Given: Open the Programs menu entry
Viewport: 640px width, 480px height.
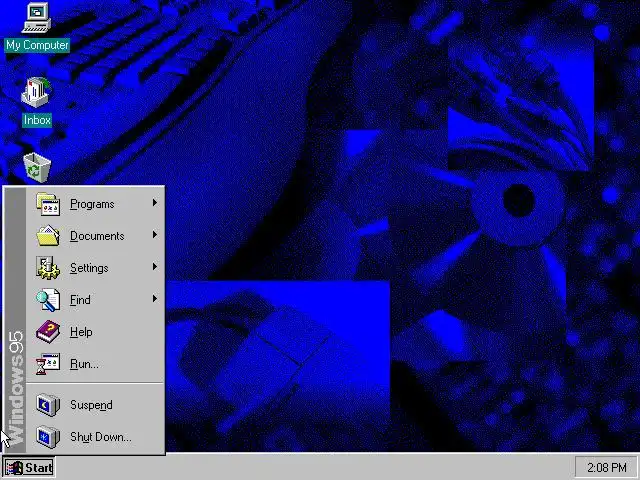Looking at the screenshot, I should pyautogui.click(x=95, y=204).
